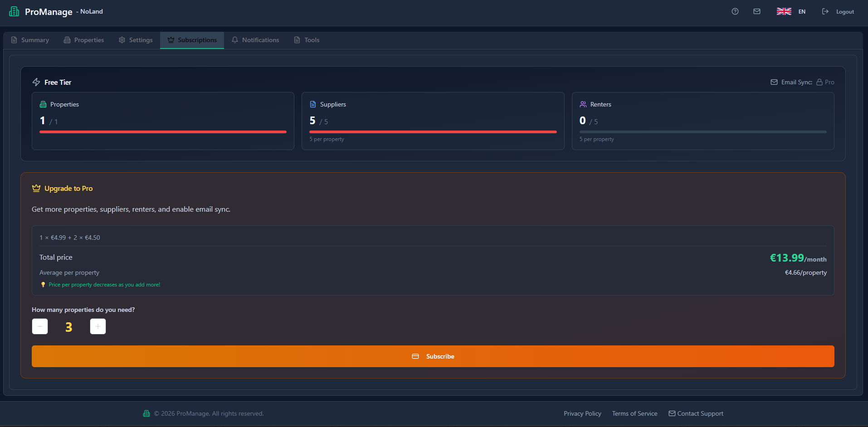Click the Suppliers document icon
This screenshot has height=427, width=868.
coord(313,104)
